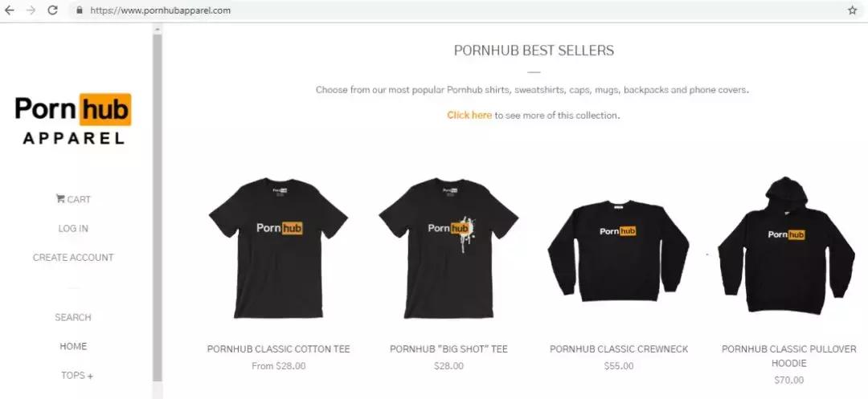
Task: Click the browser back arrow
Action: pyautogui.click(x=9, y=10)
